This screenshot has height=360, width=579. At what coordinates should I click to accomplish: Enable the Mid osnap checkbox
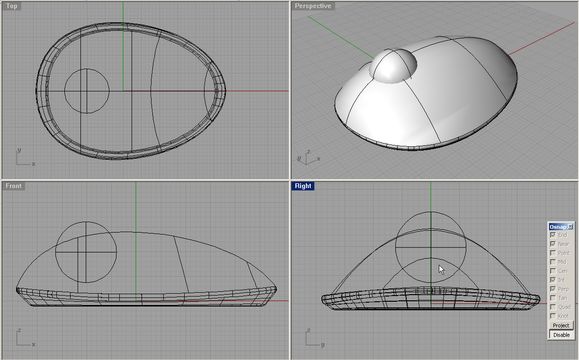pos(553,262)
